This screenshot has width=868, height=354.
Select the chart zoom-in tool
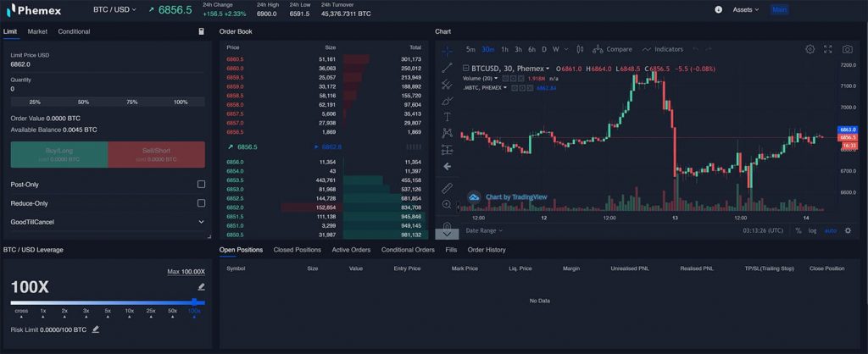[448, 204]
